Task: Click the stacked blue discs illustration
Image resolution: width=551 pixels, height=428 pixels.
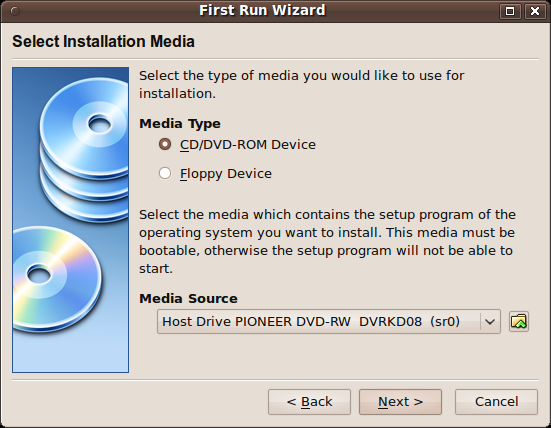Action: pos(84,149)
